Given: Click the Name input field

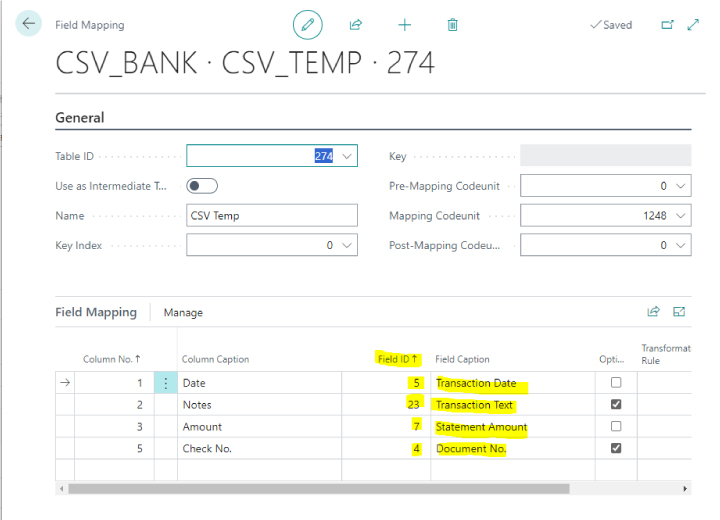Looking at the screenshot, I should 270,215.
